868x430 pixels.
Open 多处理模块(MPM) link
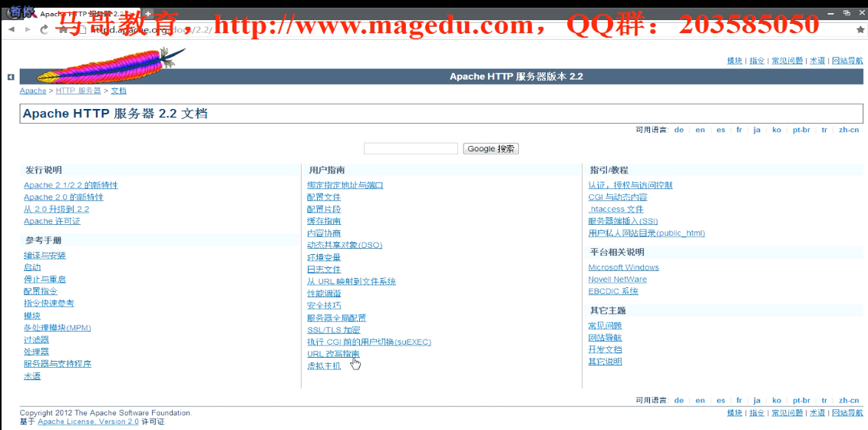pos(58,327)
